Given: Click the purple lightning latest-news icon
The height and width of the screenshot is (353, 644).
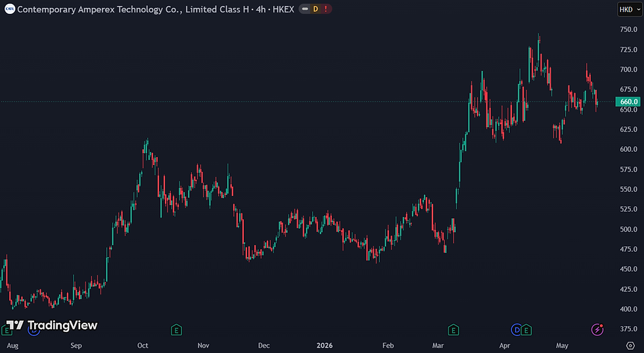Looking at the screenshot, I should click(x=597, y=329).
